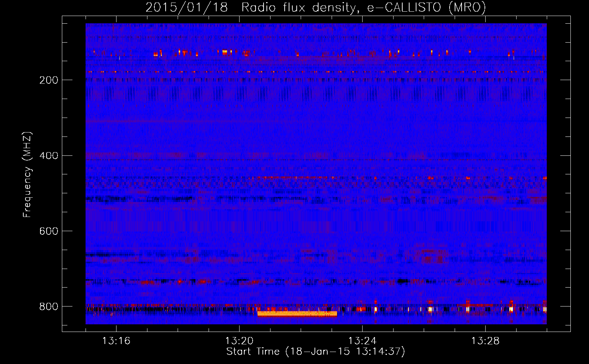Image resolution: width=589 pixels, height=364 pixels.
Task: Click the 800 frequency tick label
Action: click(x=49, y=306)
